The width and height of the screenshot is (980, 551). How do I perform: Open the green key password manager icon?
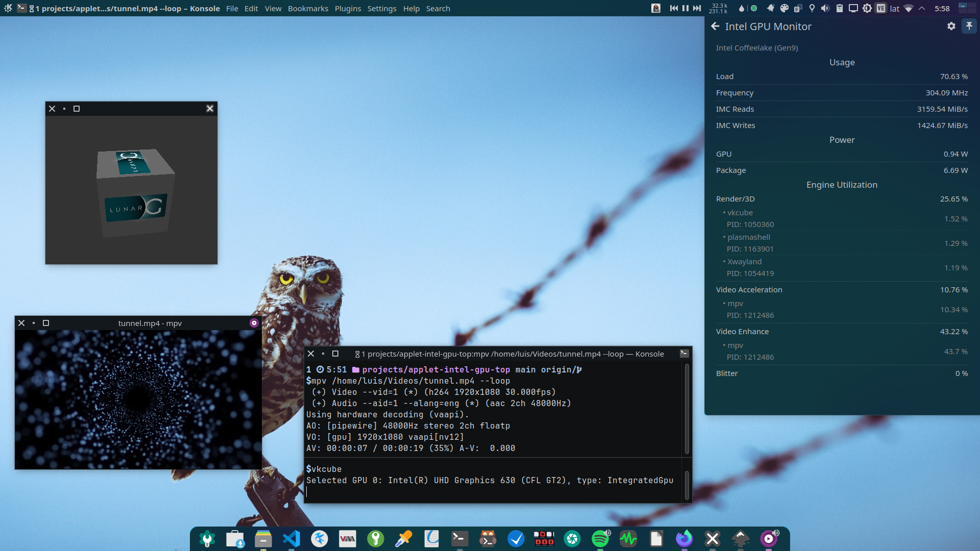tap(376, 539)
